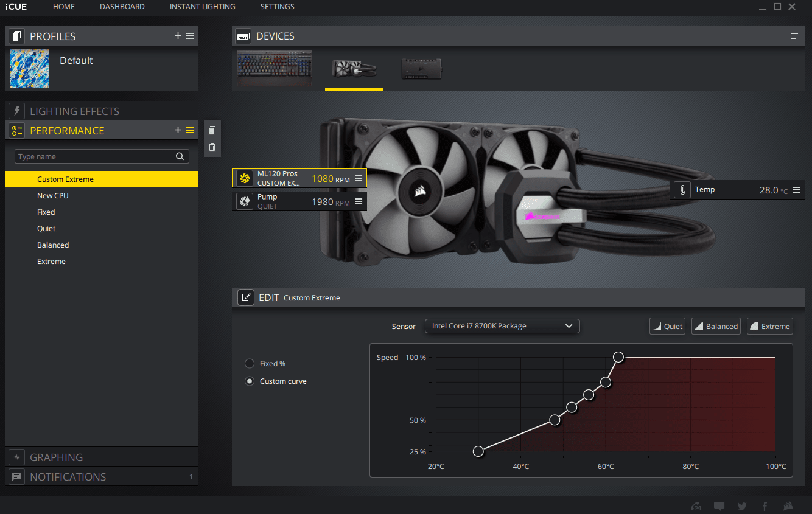Open the Graphing panel icon
Screen dimensions: 812x514
[x=16, y=457]
